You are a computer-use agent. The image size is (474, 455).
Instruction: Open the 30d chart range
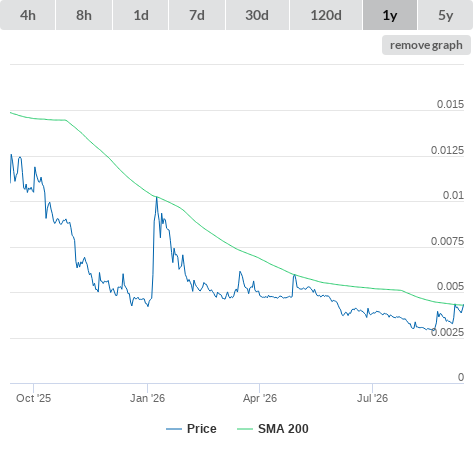coord(257,15)
